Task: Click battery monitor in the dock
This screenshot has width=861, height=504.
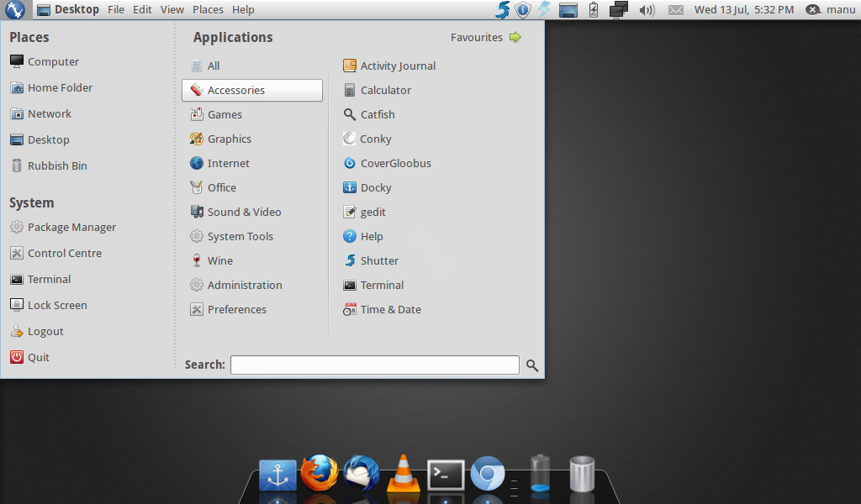Action: point(540,473)
